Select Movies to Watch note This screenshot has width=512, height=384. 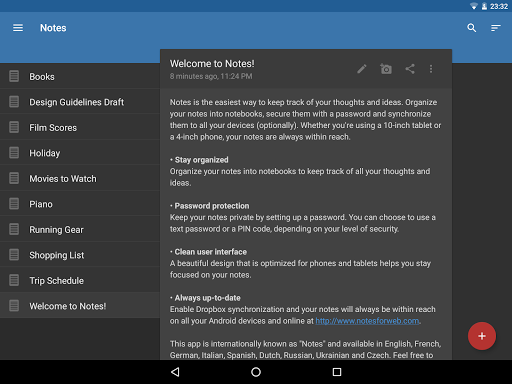(80, 179)
